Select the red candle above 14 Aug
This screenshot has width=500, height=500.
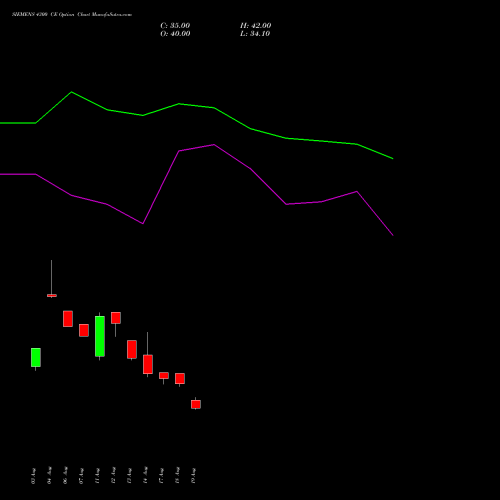pyautogui.click(x=148, y=364)
